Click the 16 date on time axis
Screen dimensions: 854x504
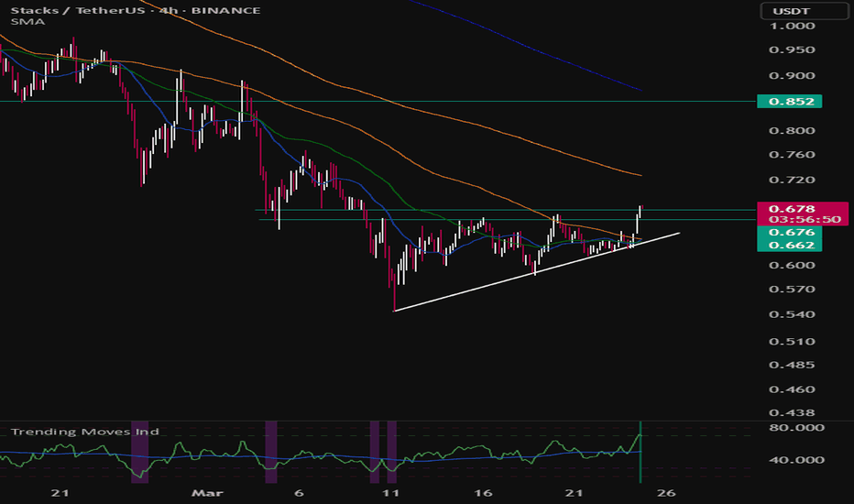pyautogui.click(x=483, y=493)
